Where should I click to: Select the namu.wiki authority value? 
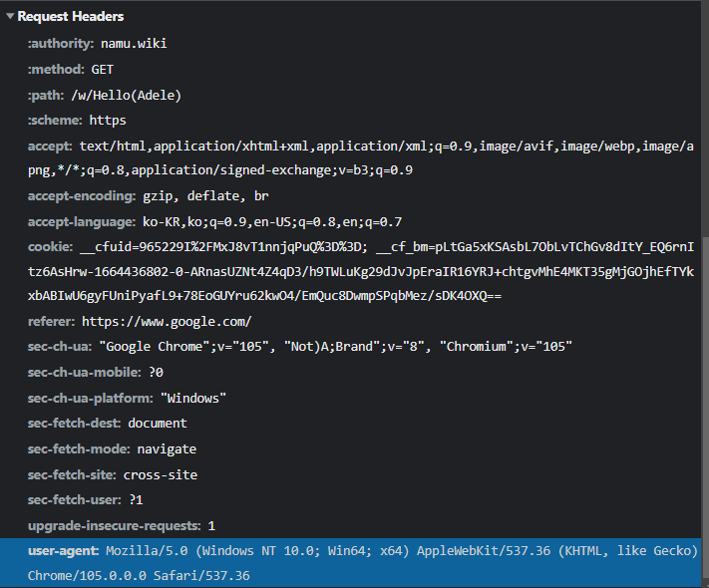(x=134, y=44)
